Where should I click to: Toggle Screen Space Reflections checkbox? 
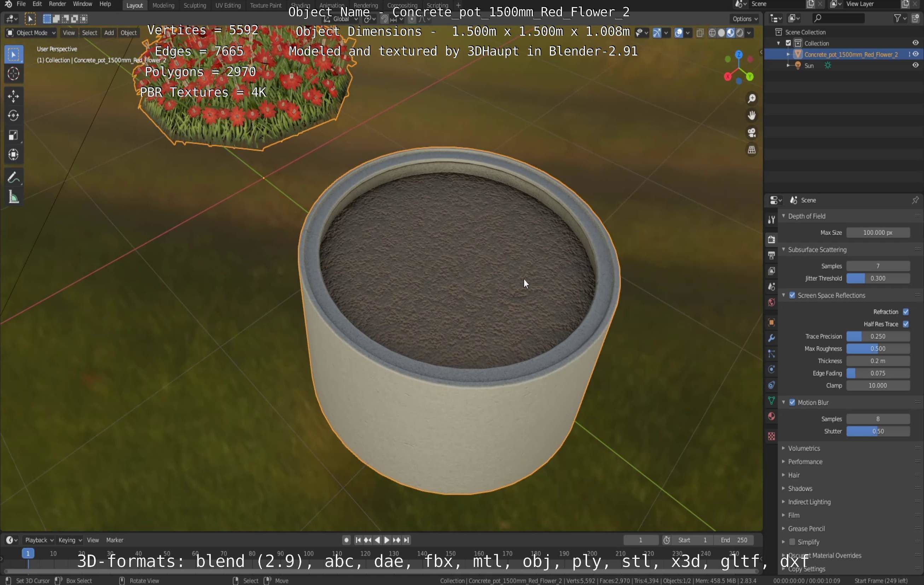pyautogui.click(x=792, y=296)
